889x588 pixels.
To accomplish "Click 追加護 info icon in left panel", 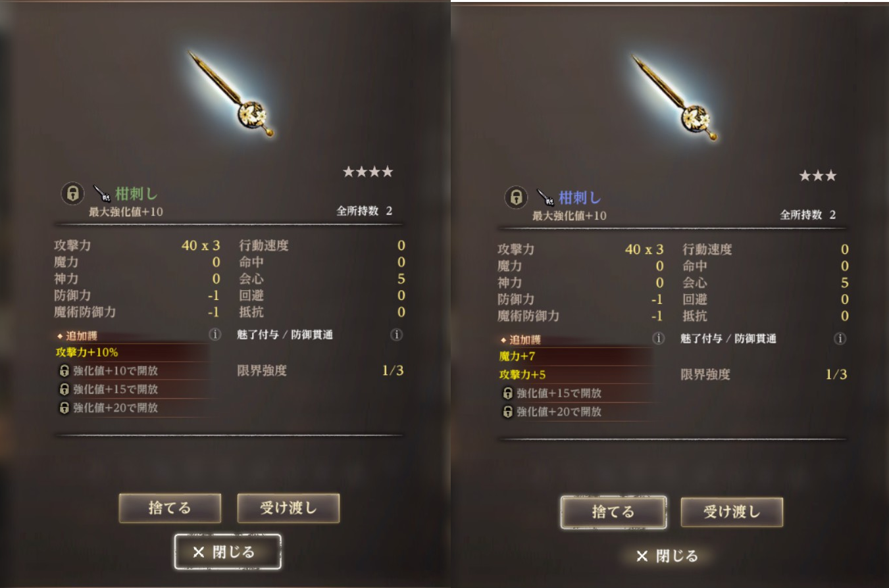I will (215, 334).
